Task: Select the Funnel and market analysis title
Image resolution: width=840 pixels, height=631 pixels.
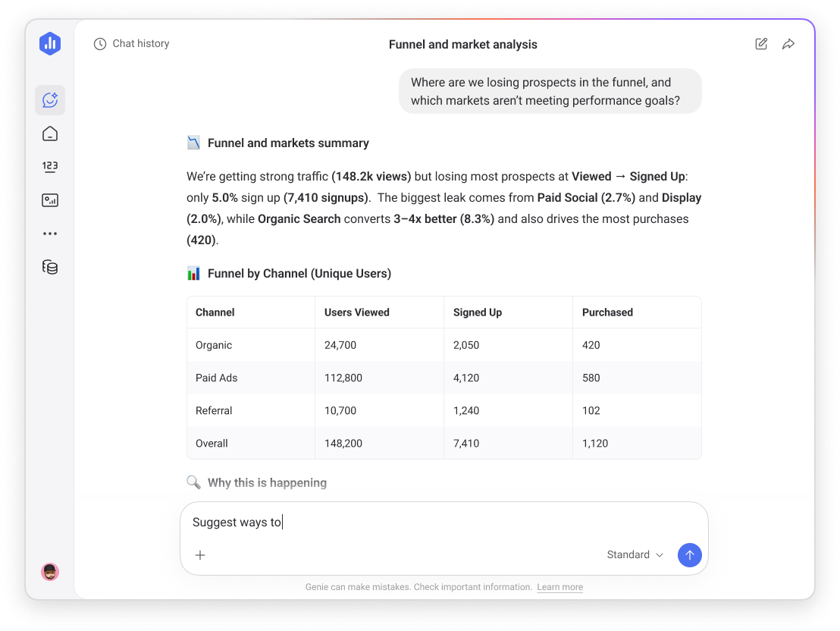Action: pos(462,44)
